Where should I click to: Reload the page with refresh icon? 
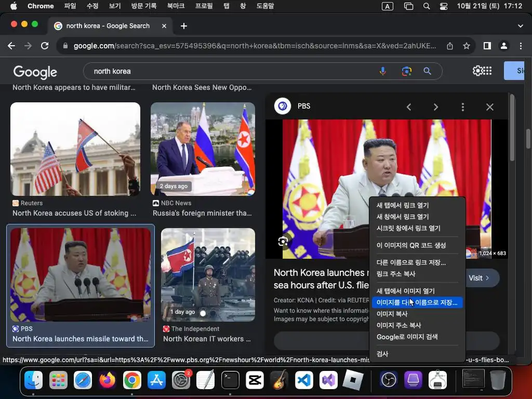[45, 46]
